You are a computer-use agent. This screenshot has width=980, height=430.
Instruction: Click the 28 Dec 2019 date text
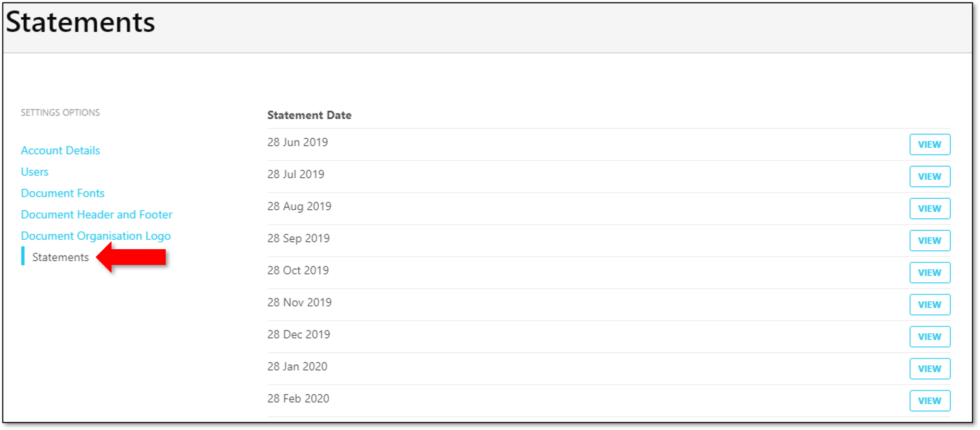coord(299,335)
